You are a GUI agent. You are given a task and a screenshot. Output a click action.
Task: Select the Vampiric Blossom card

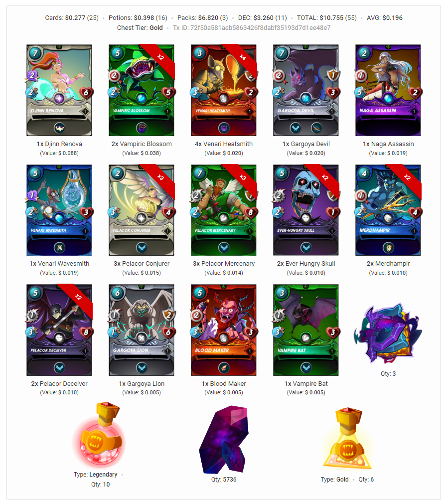click(x=142, y=90)
